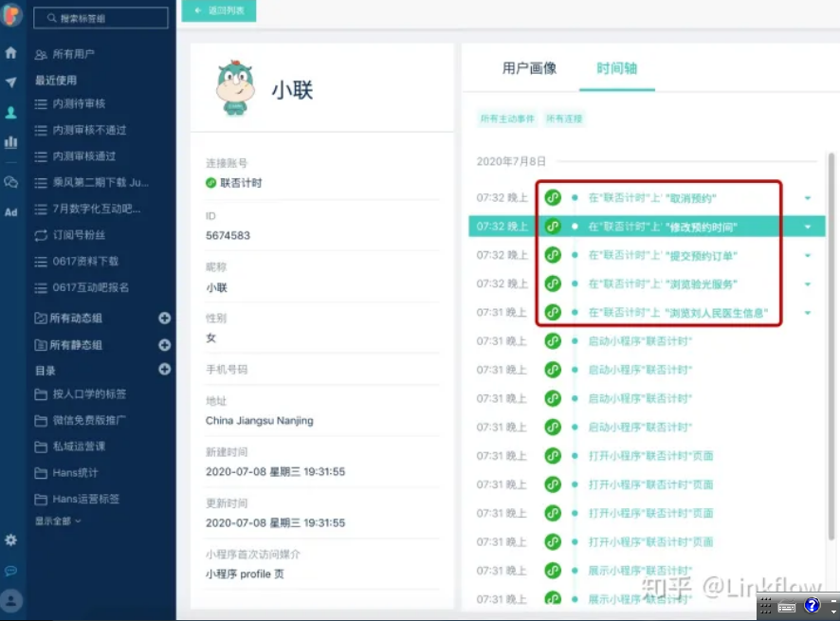Viewport: 840px width, 621px height.
Task: Expand the 取消预约 event details
Action: point(808,198)
